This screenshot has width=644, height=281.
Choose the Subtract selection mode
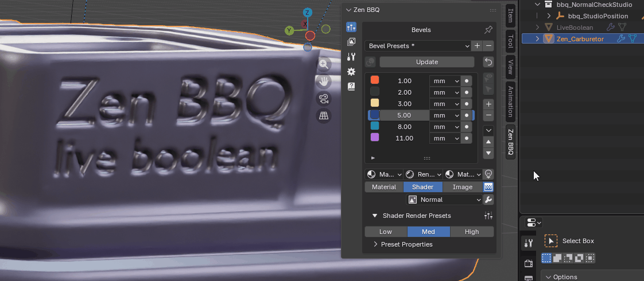[x=568, y=258]
